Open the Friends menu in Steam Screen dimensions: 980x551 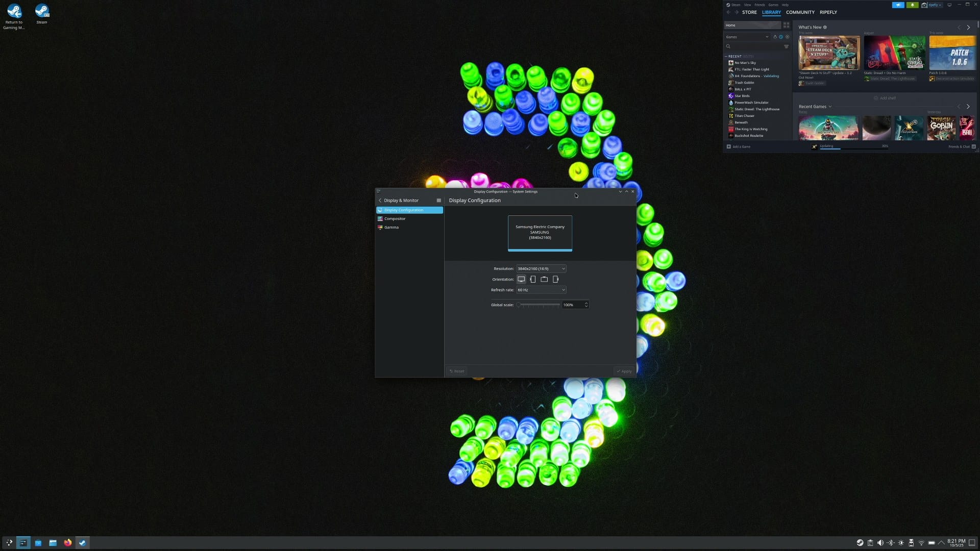click(x=759, y=5)
